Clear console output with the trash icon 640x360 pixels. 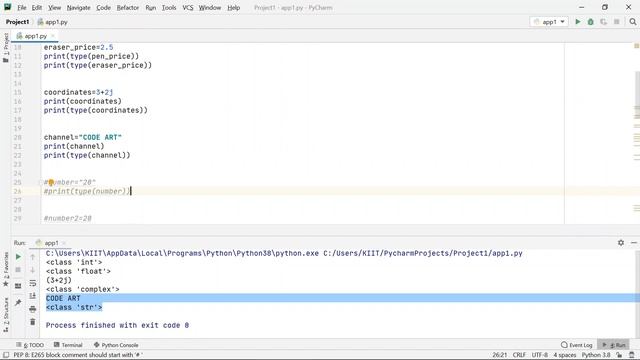click(x=33, y=322)
